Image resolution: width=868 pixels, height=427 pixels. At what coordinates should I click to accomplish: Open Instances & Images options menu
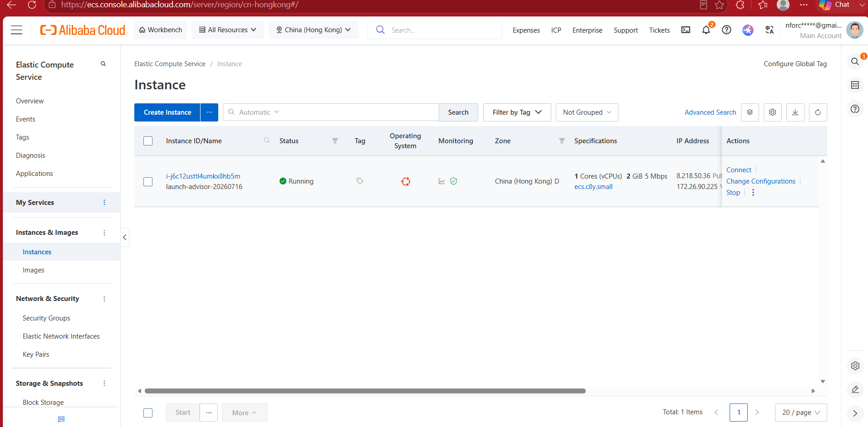click(104, 233)
